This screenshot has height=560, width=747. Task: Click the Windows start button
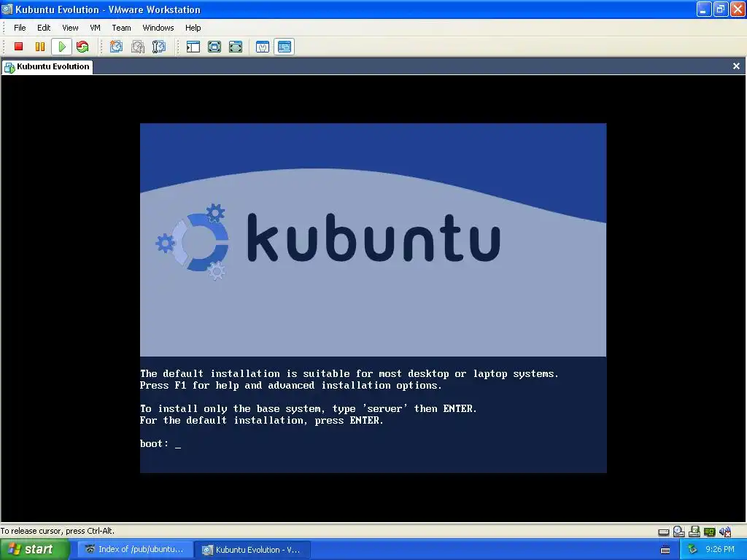coord(35,550)
